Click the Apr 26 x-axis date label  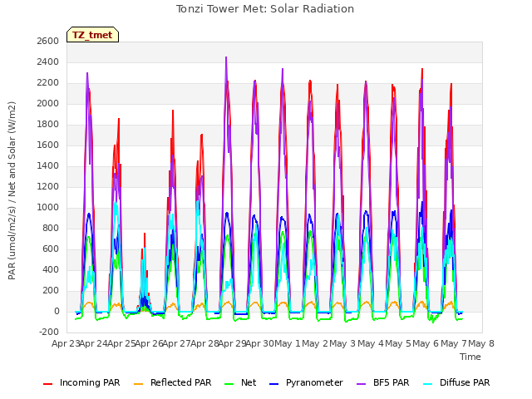click(x=150, y=343)
